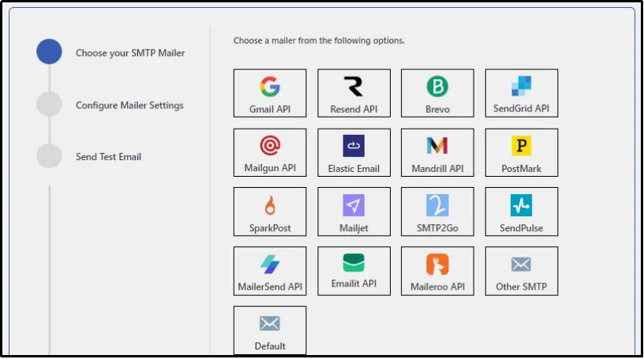Select the SendGrid API logo

(521, 86)
